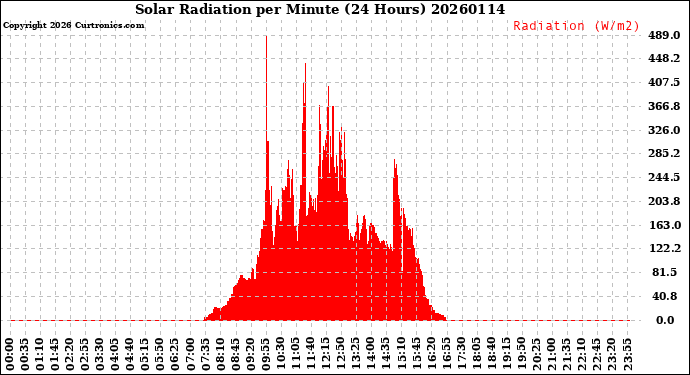This screenshot has width=690, height=375.
Task: Click the 'Radiation (W/m2)' legend label
Action: pos(576,26)
